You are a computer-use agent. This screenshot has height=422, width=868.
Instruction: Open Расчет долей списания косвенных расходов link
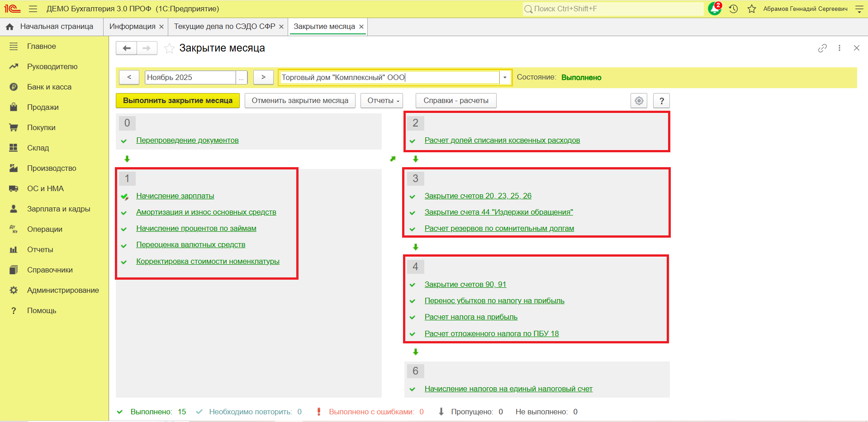(x=502, y=141)
